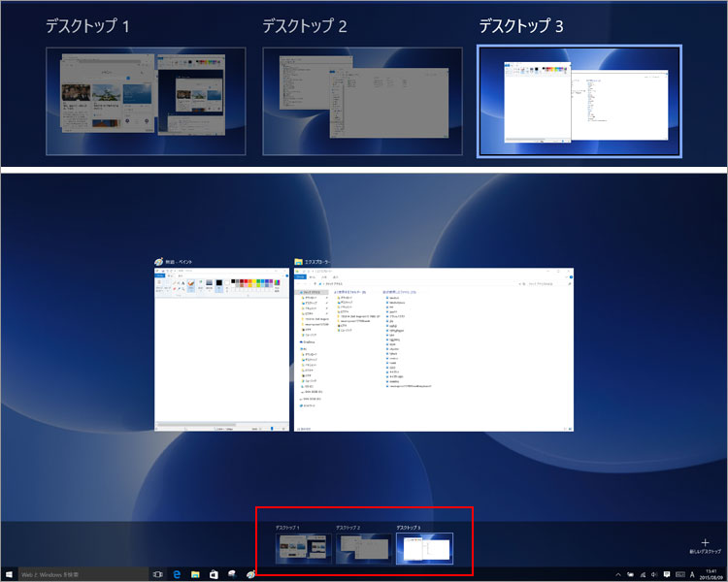Open the speaker volume tray icon

point(654,574)
